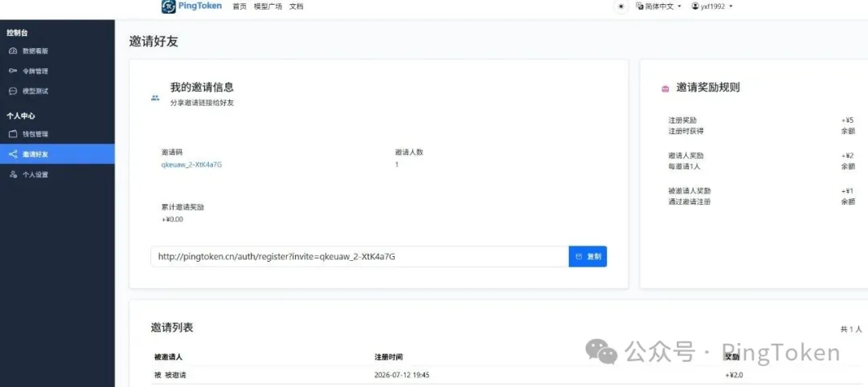Click the 通过邀请注册 rule description
The height and width of the screenshot is (387, 868).
point(690,202)
